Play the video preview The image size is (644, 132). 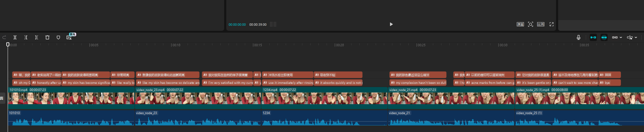pos(391,24)
